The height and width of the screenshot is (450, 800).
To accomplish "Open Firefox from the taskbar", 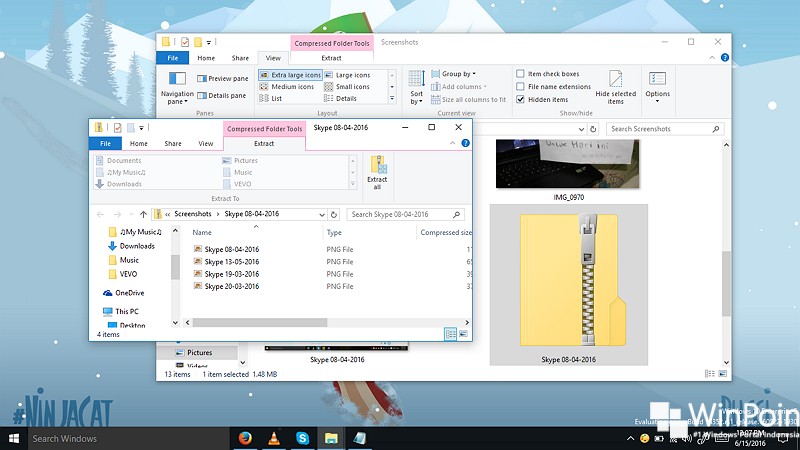I will coord(245,438).
